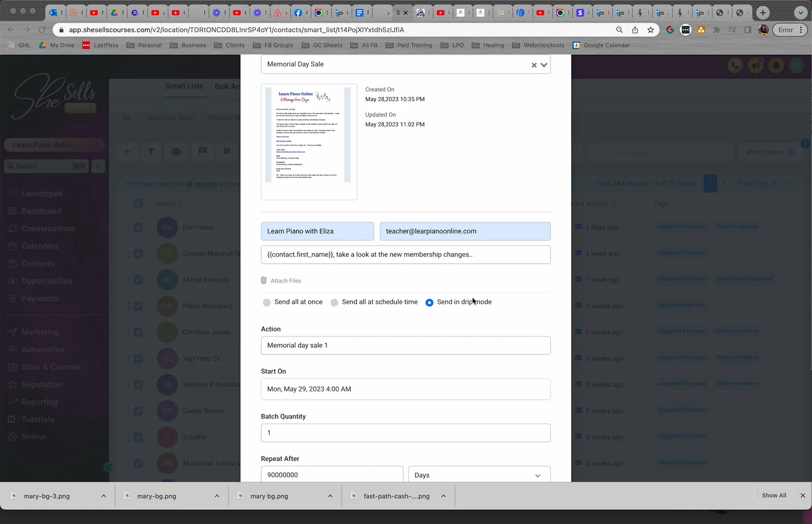Expand the Memorial Day Sale template dropdown
The width and height of the screenshot is (812, 524).
coord(544,65)
